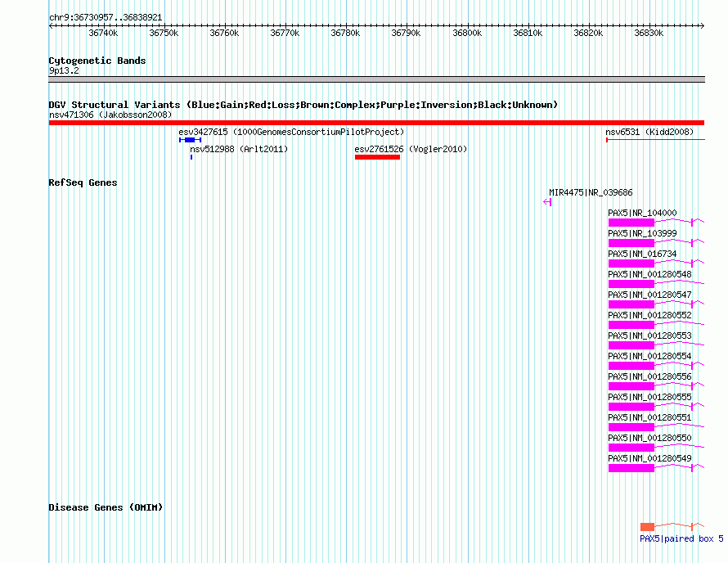
Task: Click the 36740k ruler position
Action: pos(103,33)
